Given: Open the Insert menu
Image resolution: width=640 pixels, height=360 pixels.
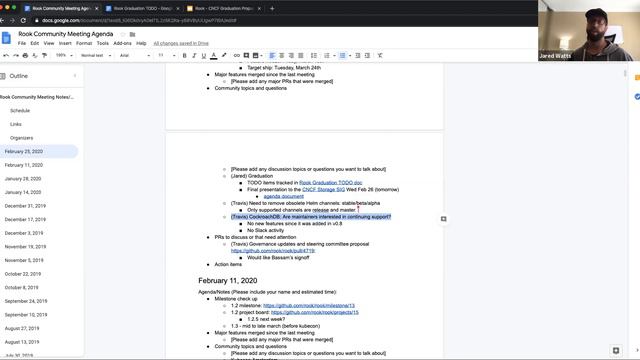Looking at the screenshot, I should pos(65,43).
